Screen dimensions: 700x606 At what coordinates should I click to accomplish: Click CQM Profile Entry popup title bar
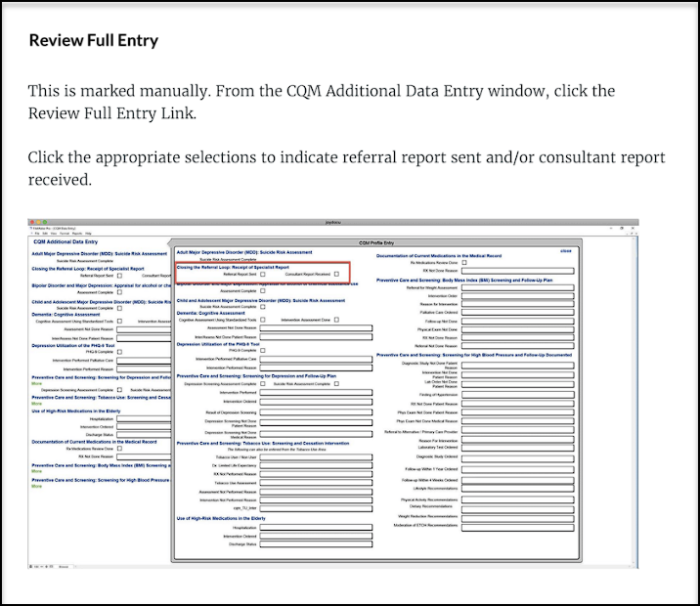(376, 242)
